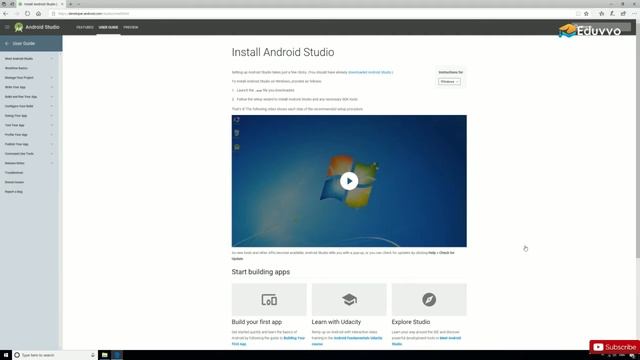Open Known Issues in sidebar
This screenshot has height=360, width=640.
click(x=14, y=182)
